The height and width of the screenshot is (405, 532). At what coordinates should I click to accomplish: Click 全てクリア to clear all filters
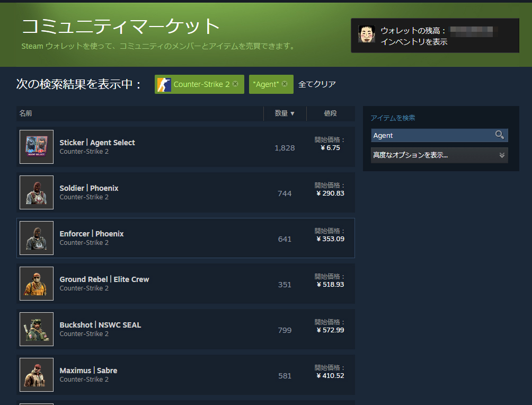click(317, 84)
